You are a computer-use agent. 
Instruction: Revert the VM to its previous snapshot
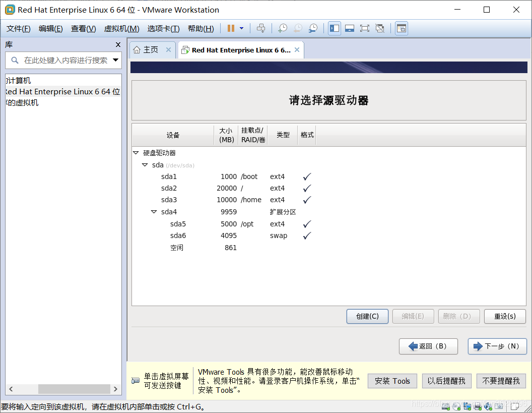tap(298, 28)
